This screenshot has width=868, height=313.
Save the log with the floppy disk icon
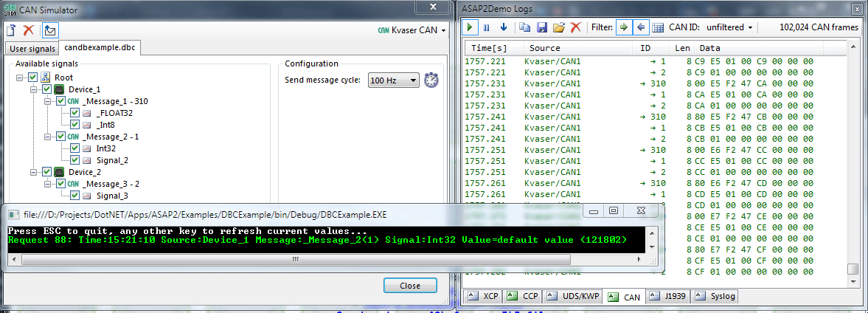542,27
